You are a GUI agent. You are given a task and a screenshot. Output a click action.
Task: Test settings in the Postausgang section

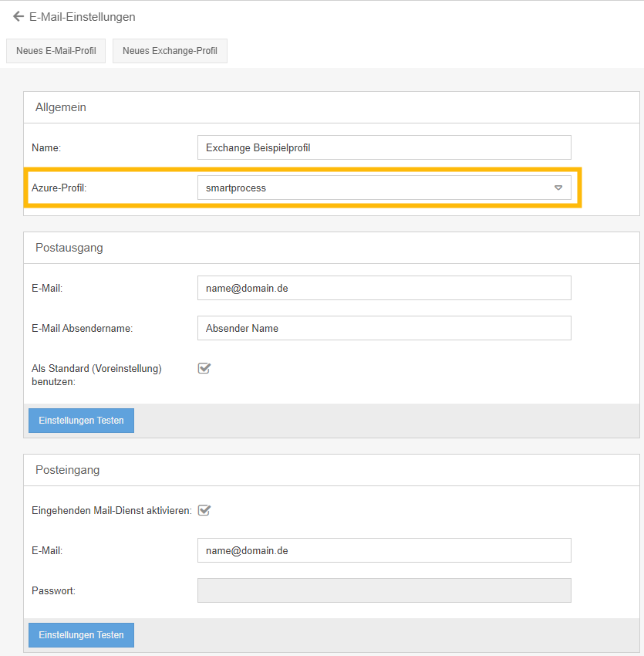click(x=81, y=421)
